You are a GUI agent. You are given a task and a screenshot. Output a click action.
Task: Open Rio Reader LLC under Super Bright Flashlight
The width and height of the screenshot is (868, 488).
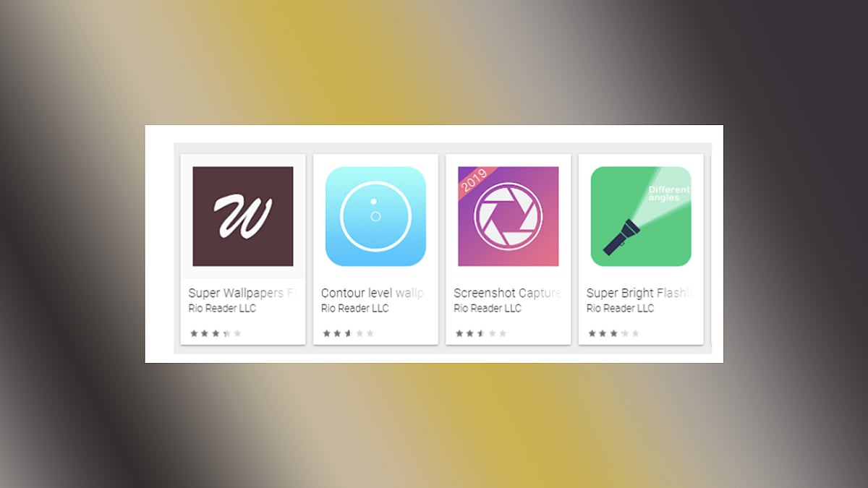620,308
